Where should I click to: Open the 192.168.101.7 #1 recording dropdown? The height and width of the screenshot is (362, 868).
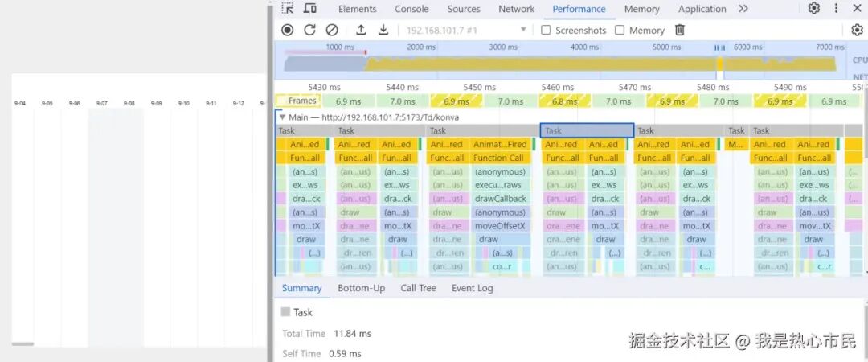(x=466, y=30)
